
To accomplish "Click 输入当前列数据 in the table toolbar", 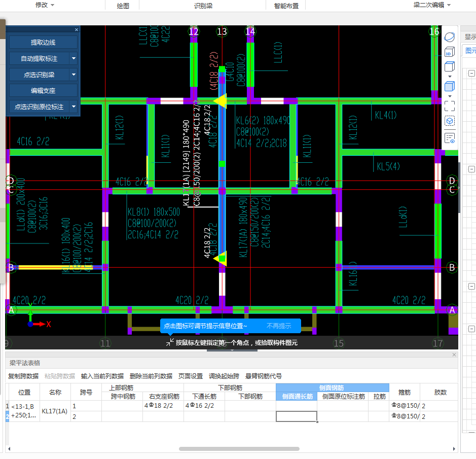I will [x=102, y=376].
